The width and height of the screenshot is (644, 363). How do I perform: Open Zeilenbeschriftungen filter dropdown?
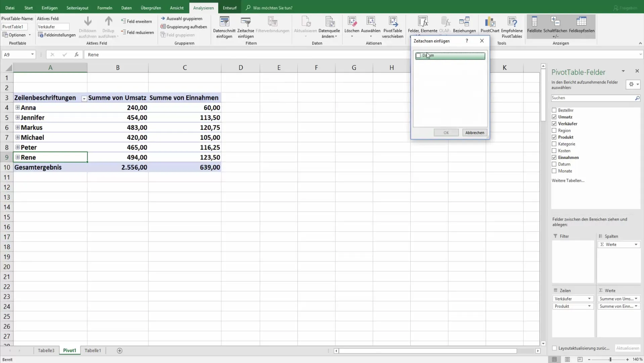tap(84, 98)
